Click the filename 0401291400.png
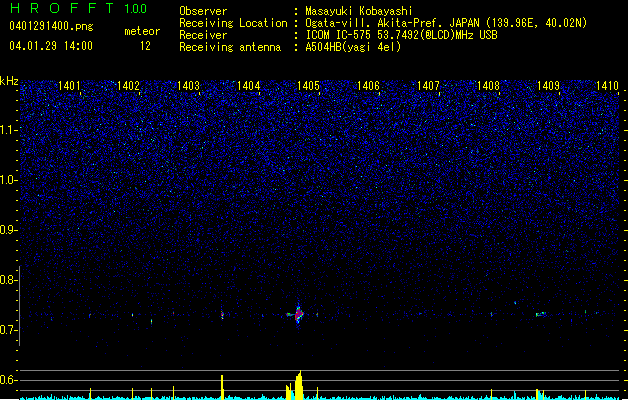 point(51,26)
